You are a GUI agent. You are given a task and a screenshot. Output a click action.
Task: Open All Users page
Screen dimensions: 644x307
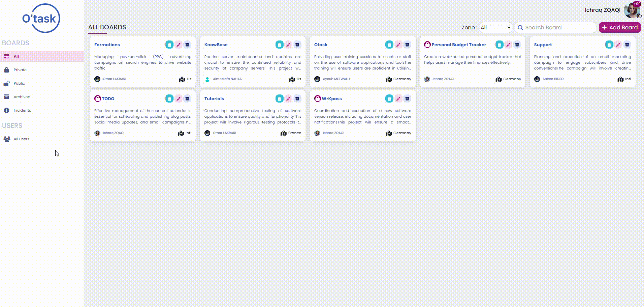coord(21,139)
